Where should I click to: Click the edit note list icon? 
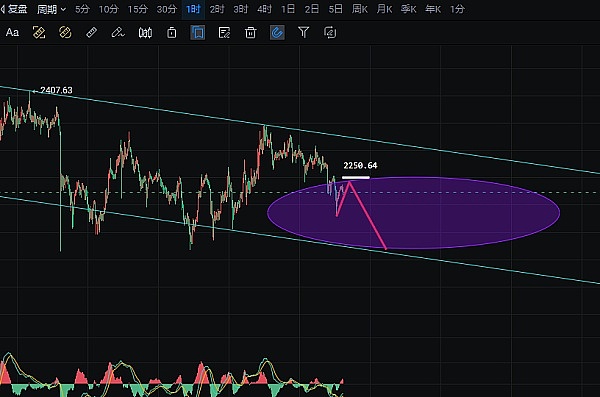point(224,33)
